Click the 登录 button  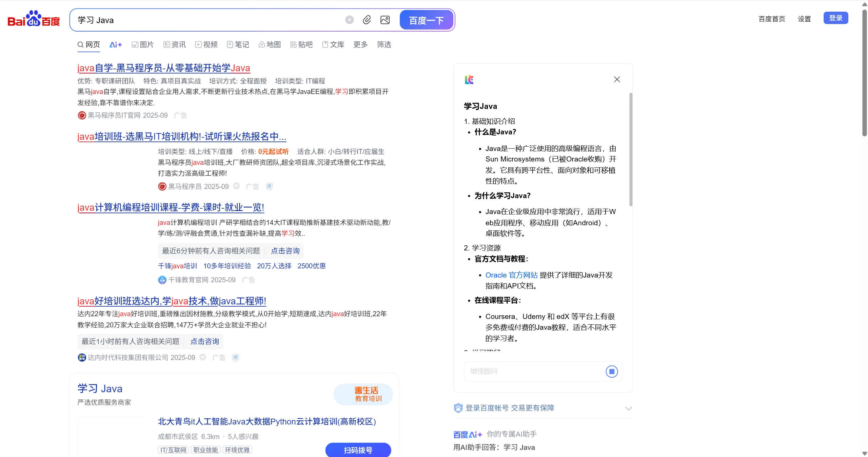click(x=835, y=18)
